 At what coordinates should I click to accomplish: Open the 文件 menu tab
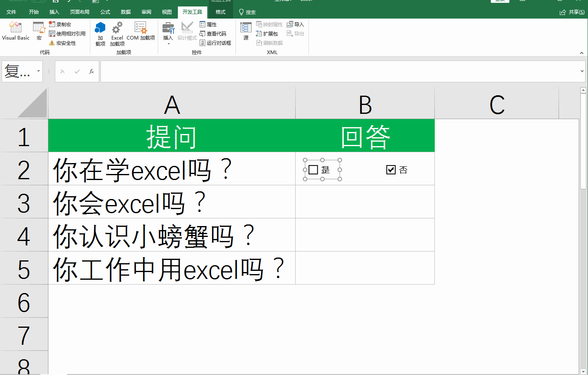point(11,12)
